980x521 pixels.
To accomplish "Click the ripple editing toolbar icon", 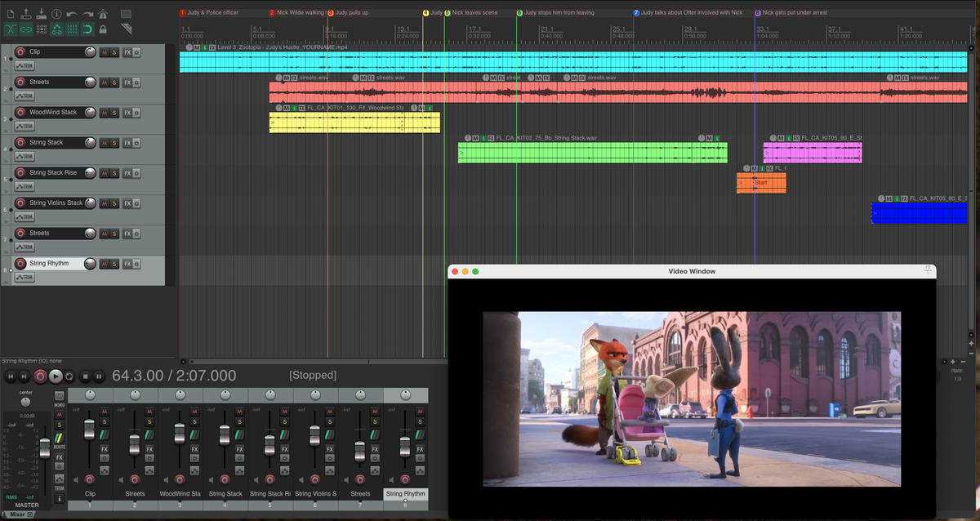I will pyautogui.click(x=41, y=29).
